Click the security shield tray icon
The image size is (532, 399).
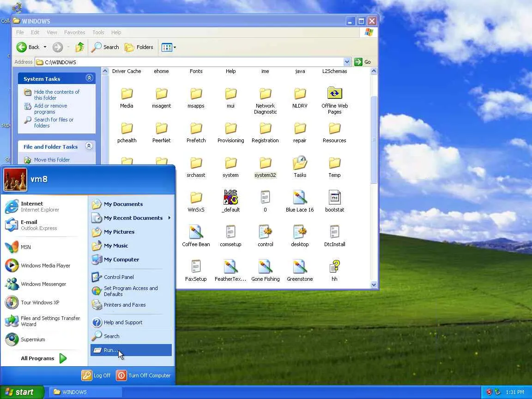(x=489, y=392)
